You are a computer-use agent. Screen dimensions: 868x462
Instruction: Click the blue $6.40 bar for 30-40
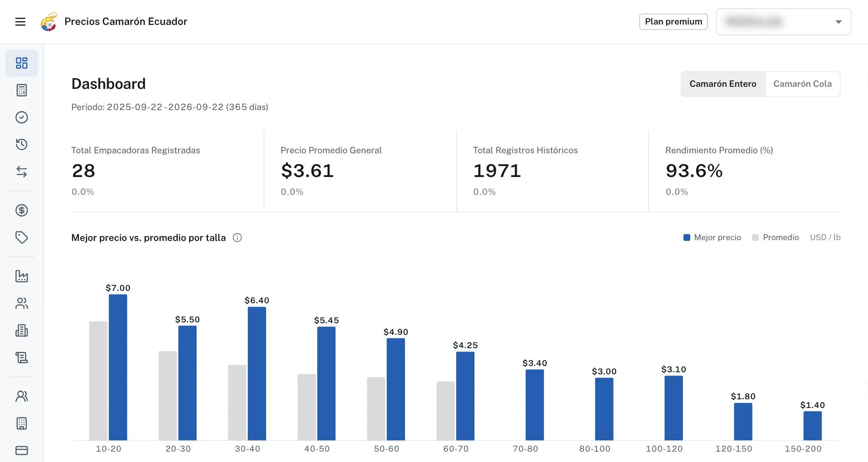pyautogui.click(x=257, y=374)
